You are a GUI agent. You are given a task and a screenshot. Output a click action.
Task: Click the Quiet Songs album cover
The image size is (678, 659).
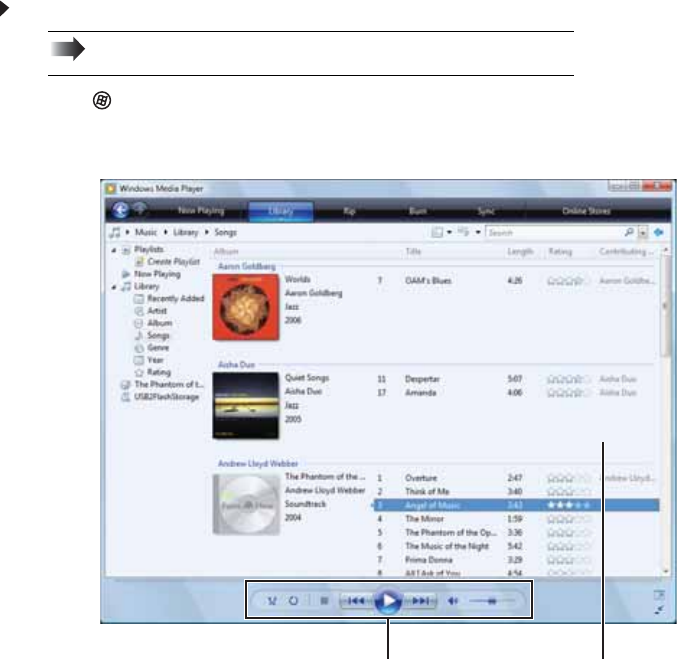[246, 406]
